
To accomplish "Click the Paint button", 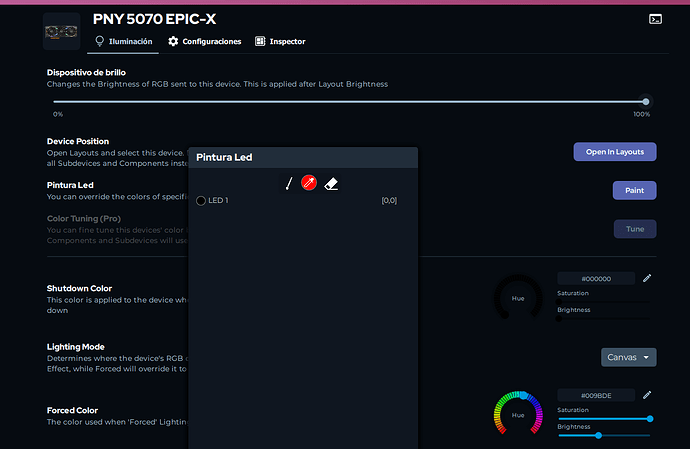I will coord(635,191).
